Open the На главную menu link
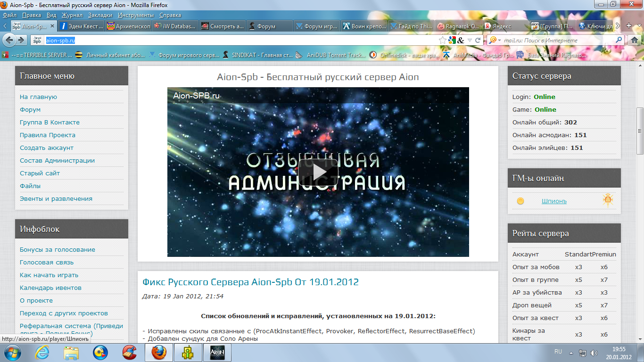This screenshot has width=644, height=362. pos(38,97)
